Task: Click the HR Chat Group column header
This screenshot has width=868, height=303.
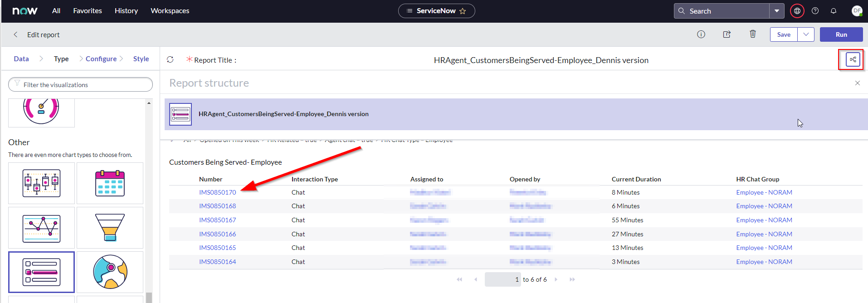Action: point(758,179)
